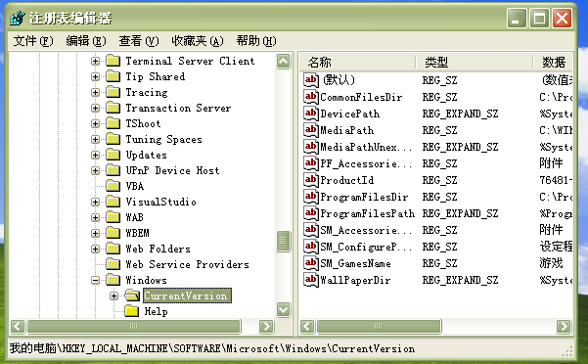Viewport: 588px width, 364px height.
Task: Open the 编辑(E) menu
Action: pyautogui.click(x=86, y=40)
